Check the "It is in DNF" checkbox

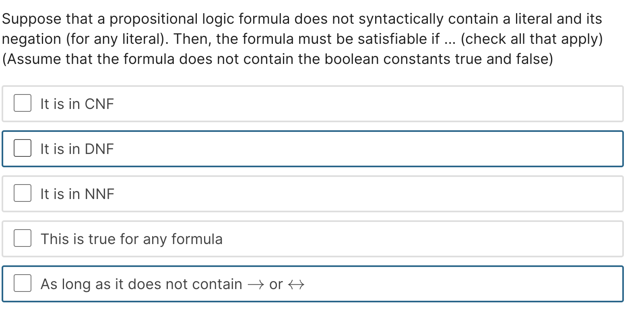point(22,148)
